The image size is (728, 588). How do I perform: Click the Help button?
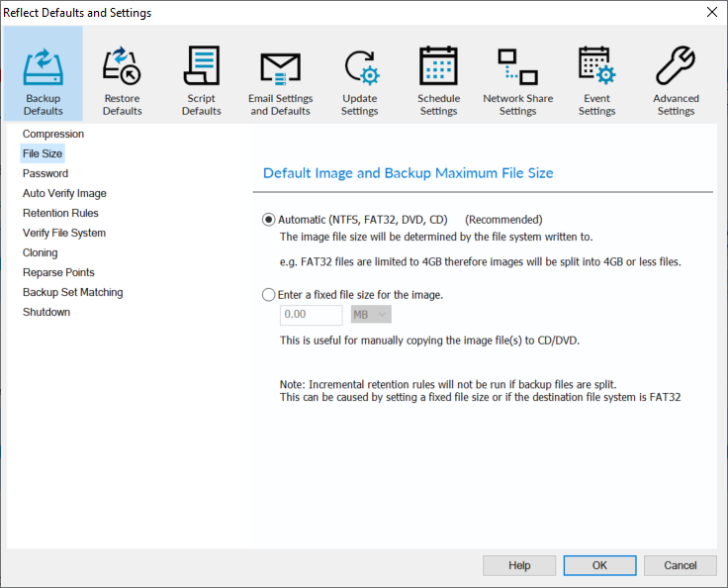click(519, 565)
